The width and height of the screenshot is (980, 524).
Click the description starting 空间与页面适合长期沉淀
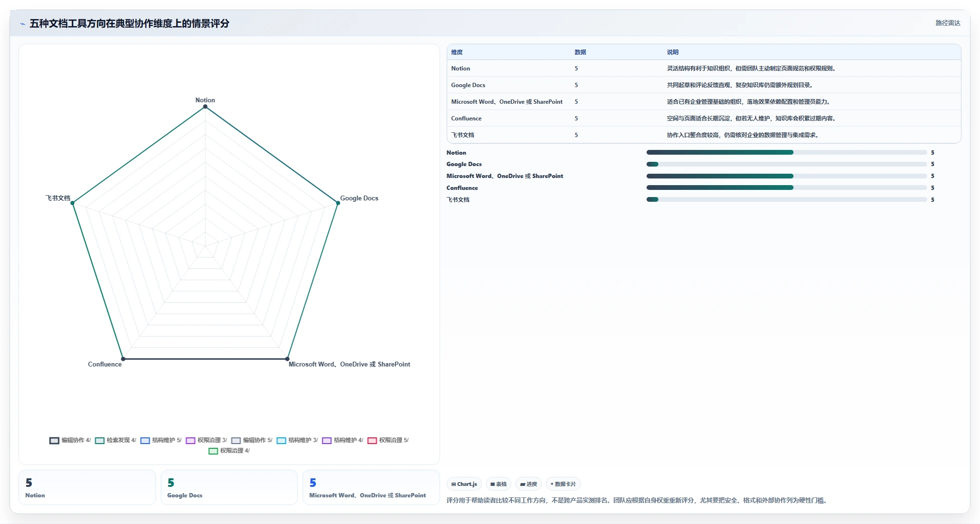point(751,119)
